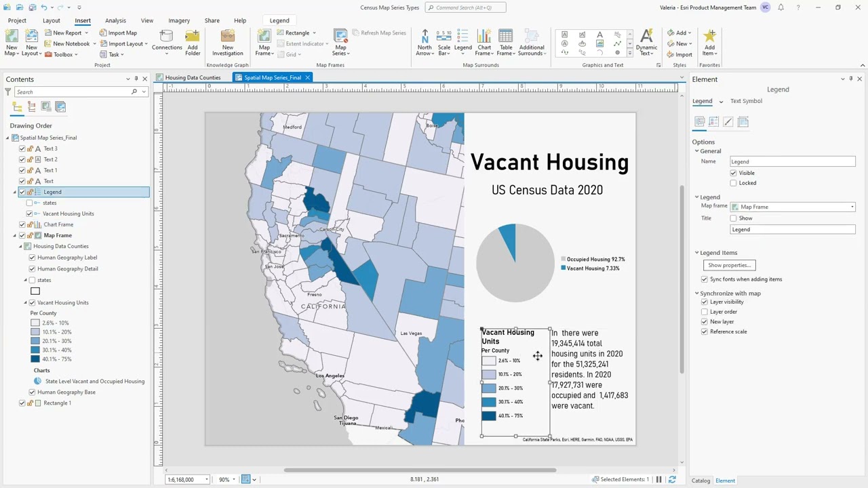
Task: Open the Toolbox item
Action: click(60, 54)
